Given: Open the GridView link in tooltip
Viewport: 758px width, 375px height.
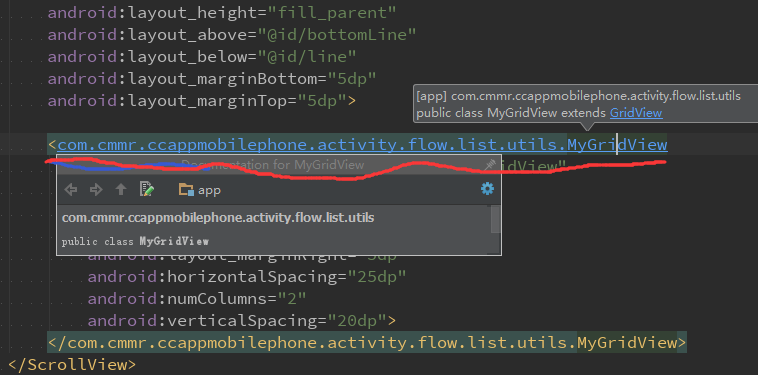Looking at the screenshot, I should point(636,113).
